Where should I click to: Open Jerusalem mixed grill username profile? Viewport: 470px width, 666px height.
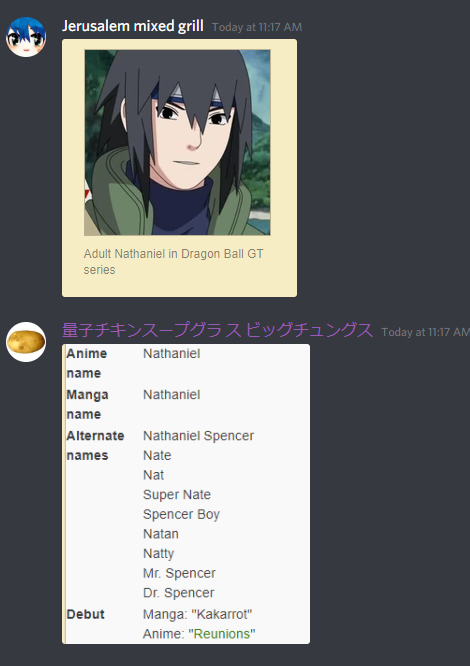[x=132, y=26]
